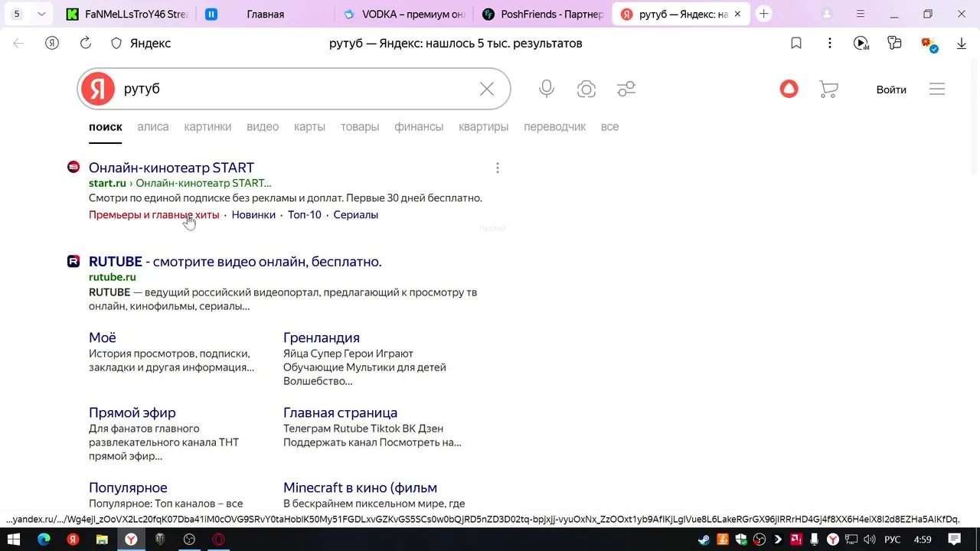Image resolution: width=980 pixels, height=551 pixels.
Task: Open File Explorer from the taskbar
Action: coord(102,540)
